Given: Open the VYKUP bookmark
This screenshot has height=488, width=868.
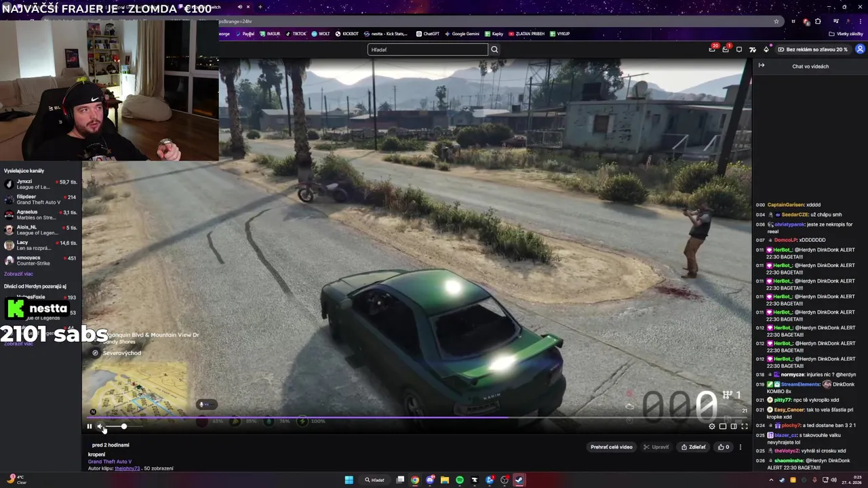Looking at the screenshot, I should [560, 33].
